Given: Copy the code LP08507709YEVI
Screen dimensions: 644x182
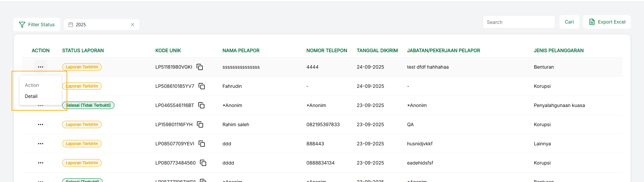Looking at the screenshot, I should coord(202,144).
